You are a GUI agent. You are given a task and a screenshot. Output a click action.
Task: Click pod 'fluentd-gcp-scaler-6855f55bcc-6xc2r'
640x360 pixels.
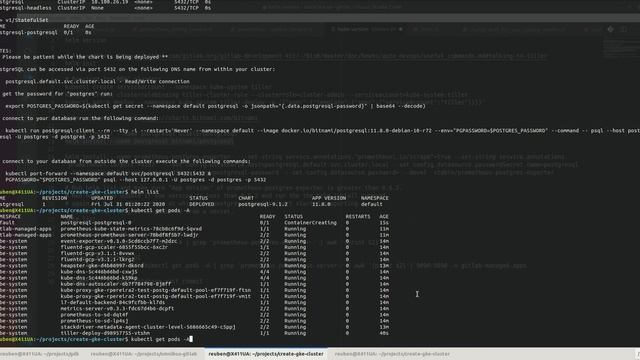click(114, 247)
